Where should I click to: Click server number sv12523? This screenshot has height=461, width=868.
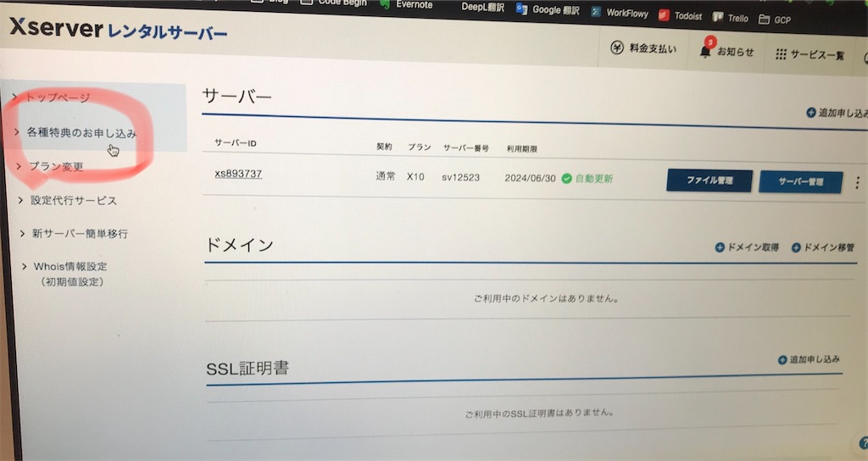(460, 178)
